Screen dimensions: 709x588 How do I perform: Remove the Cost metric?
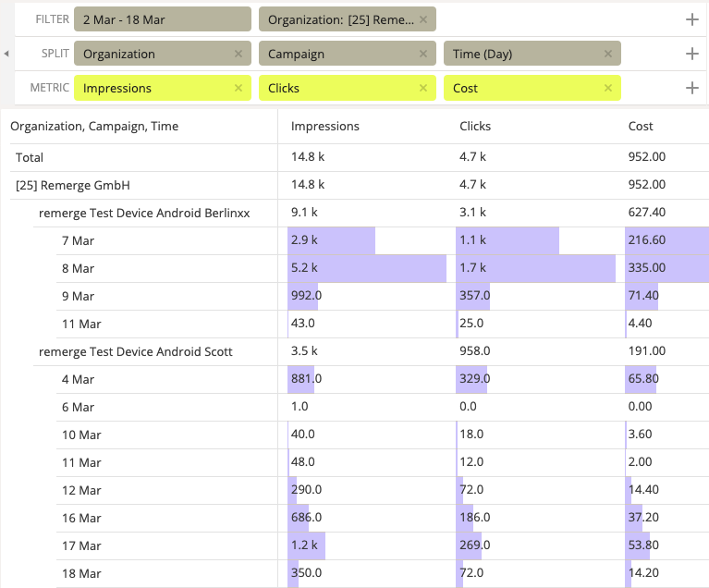(608, 89)
